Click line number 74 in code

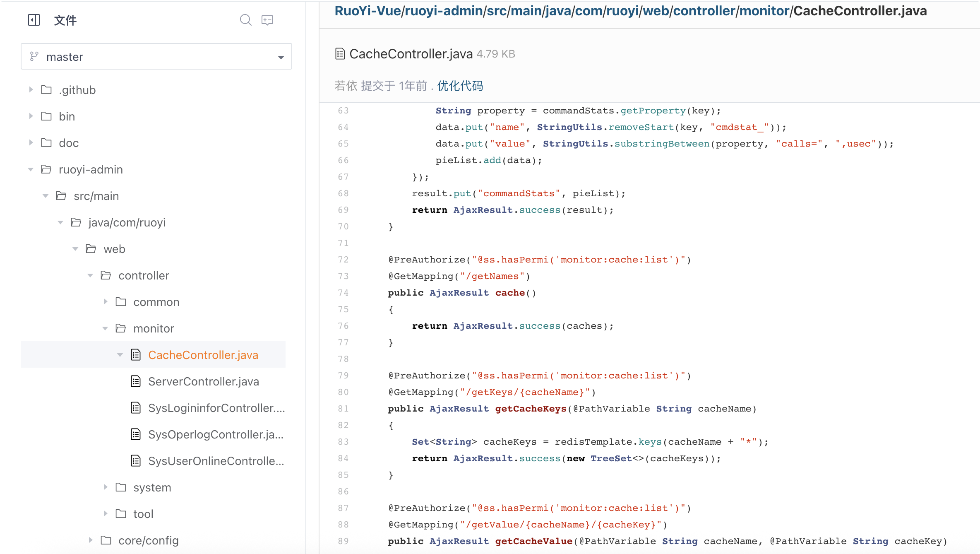pyautogui.click(x=343, y=293)
